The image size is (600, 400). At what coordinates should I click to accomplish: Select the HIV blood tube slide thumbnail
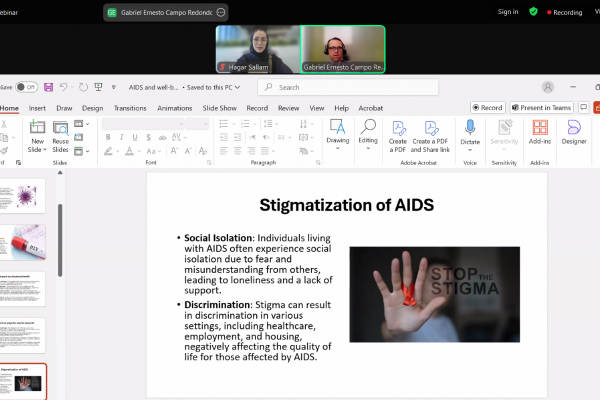(x=23, y=243)
